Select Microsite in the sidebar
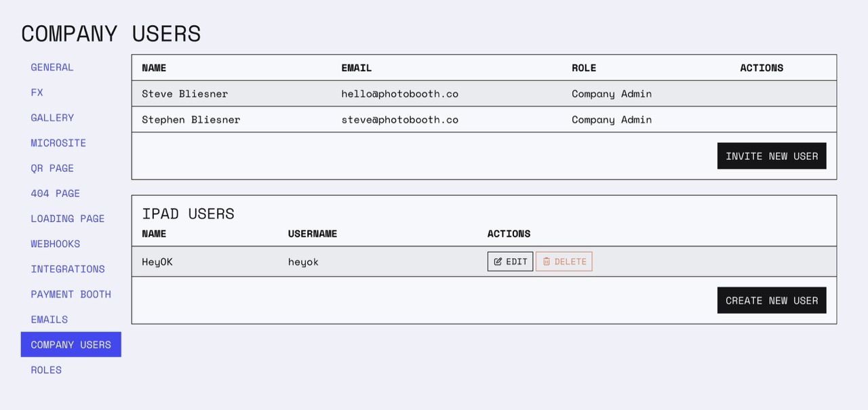The width and height of the screenshot is (868, 410). (58, 143)
